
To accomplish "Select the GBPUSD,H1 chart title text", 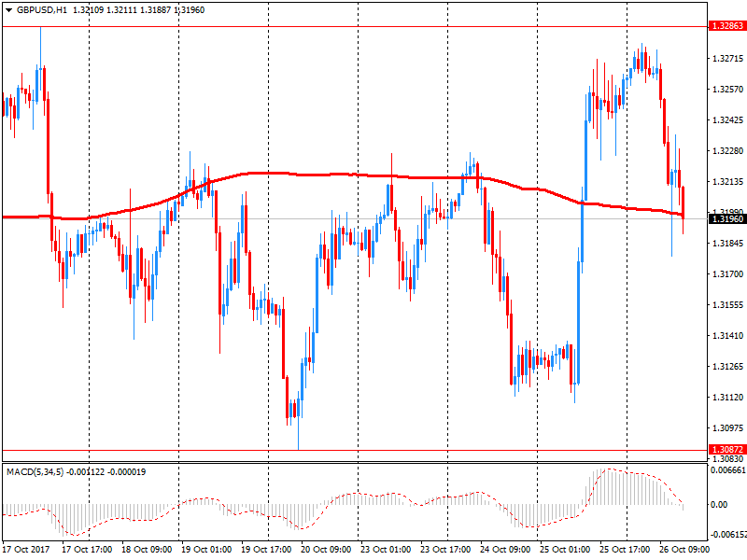I will click(41, 10).
